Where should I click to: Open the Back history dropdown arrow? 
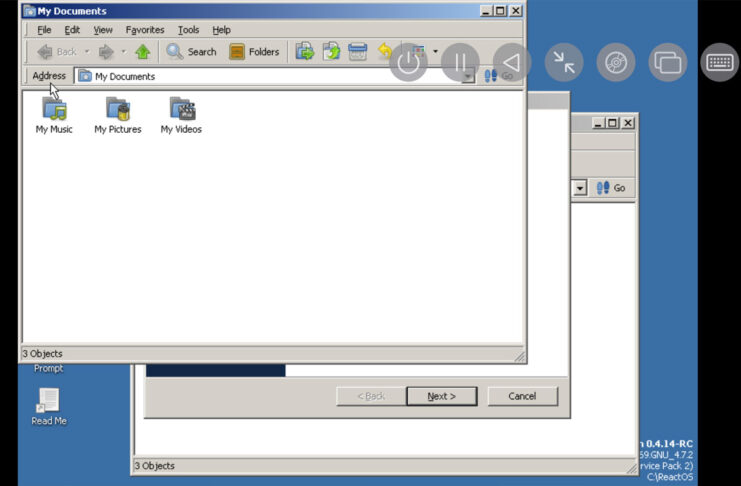tap(86, 51)
